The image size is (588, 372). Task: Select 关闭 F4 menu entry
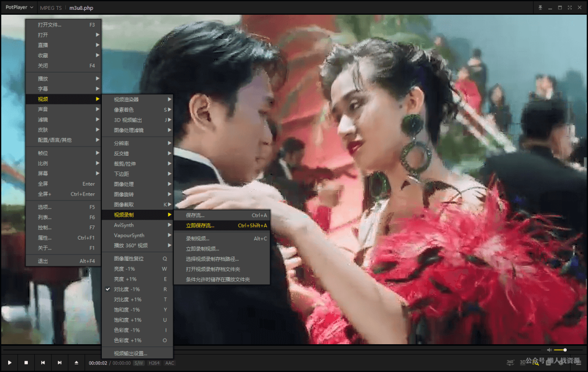63,65
